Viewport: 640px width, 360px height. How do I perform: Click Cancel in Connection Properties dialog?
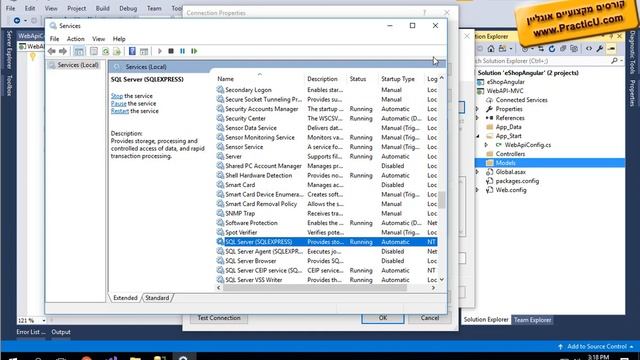pos(430,318)
